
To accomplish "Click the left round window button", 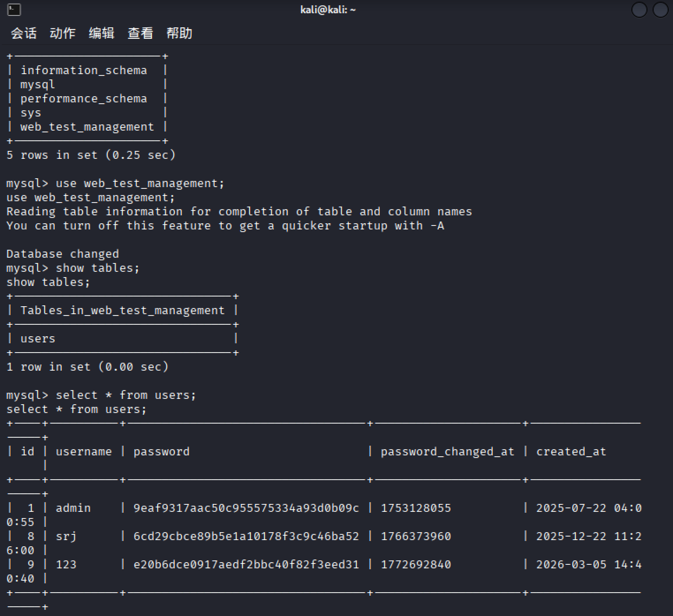I will 639,10.
